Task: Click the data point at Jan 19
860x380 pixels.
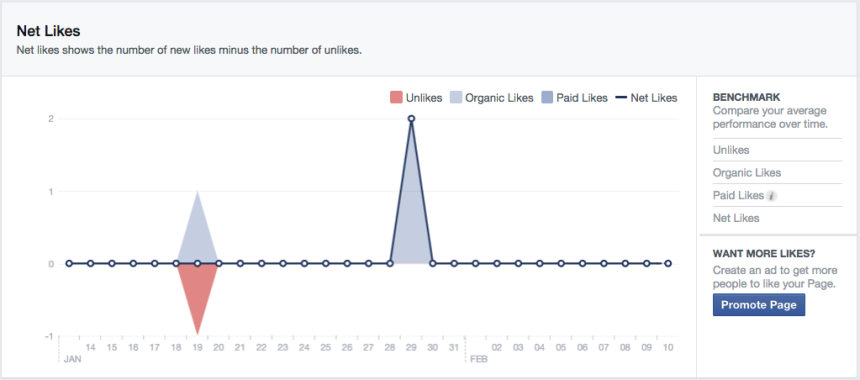Action: click(x=197, y=263)
